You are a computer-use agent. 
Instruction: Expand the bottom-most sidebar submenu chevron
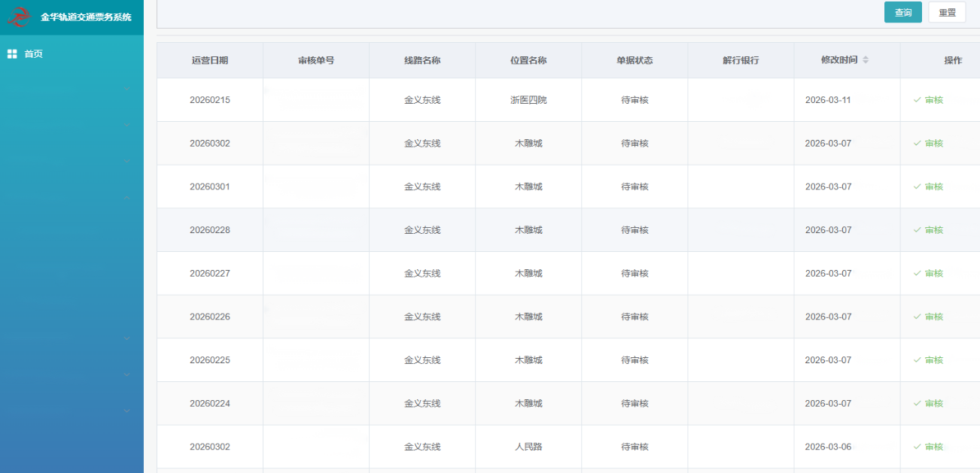pos(126,411)
